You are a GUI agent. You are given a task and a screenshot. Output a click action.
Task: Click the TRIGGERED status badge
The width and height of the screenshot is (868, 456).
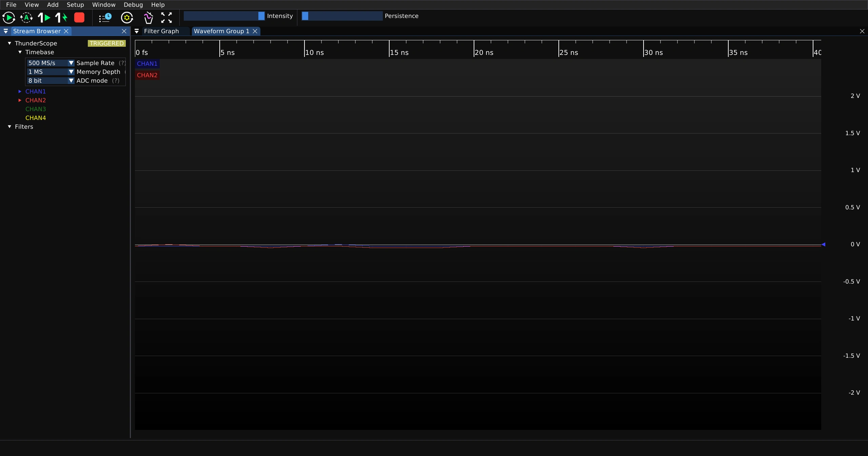pyautogui.click(x=107, y=43)
